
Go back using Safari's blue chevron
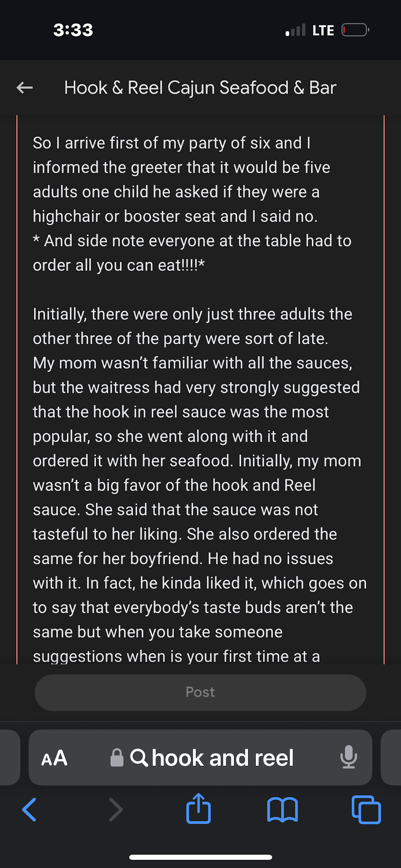[x=29, y=809]
